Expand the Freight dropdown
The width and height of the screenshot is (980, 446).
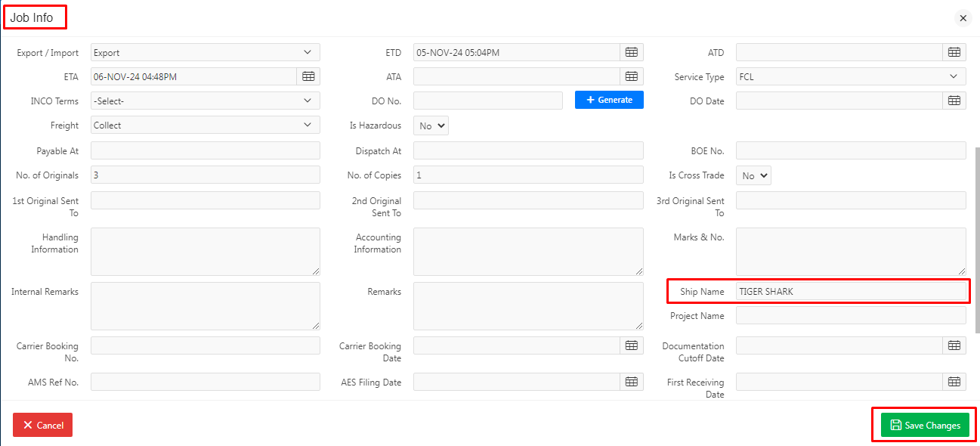[x=206, y=125]
